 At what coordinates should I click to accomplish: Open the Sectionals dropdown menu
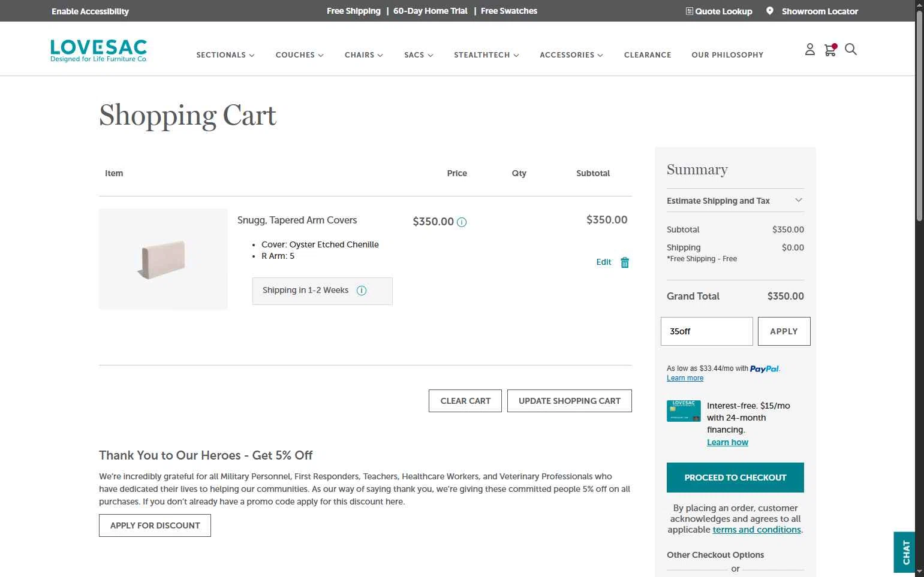tap(225, 55)
